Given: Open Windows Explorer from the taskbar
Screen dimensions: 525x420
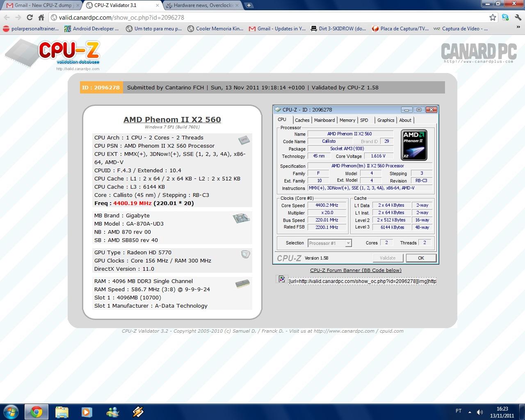Looking at the screenshot, I should [62, 412].
